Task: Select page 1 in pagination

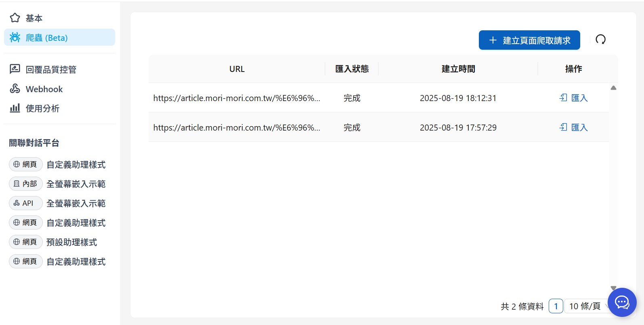Action: [x=556, y=306]
